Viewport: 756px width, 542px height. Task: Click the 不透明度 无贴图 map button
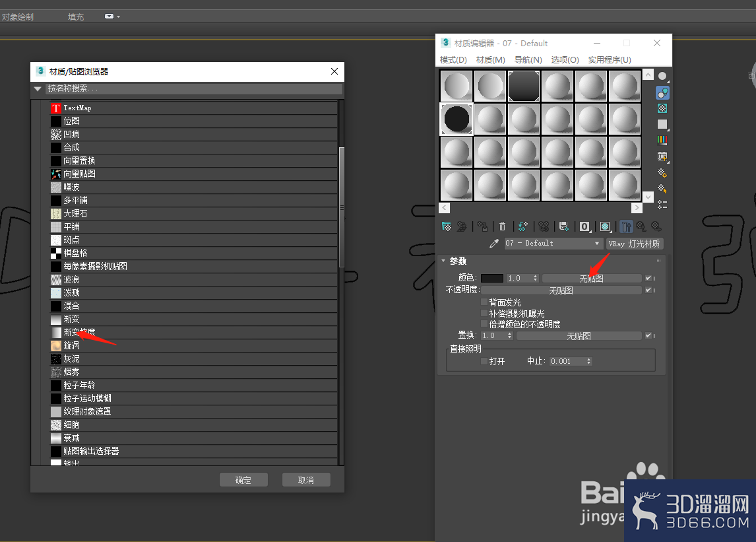pos(561,290)
